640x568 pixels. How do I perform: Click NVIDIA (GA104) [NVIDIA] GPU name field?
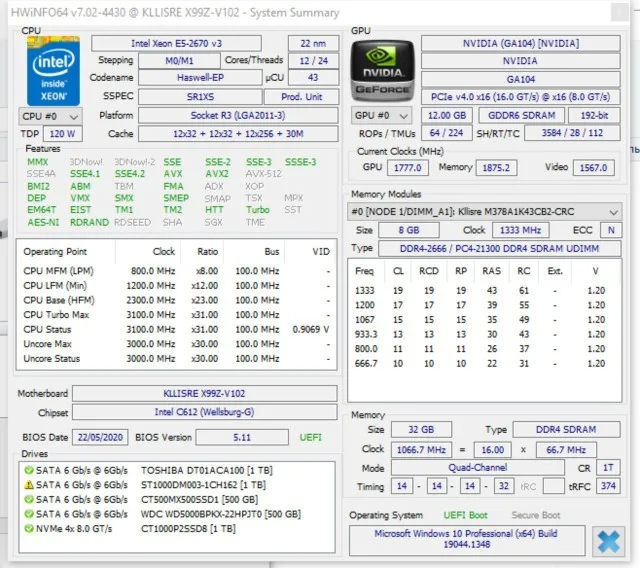coord(520,43)
